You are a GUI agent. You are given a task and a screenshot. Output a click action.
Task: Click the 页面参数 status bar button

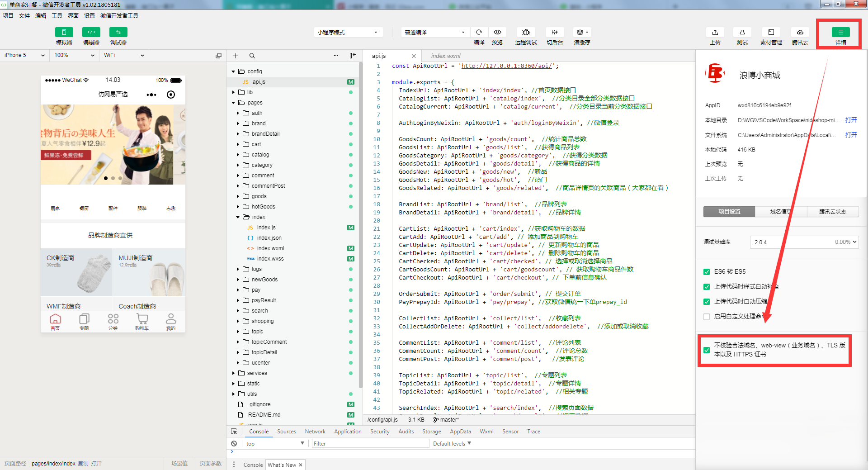[211, 464]
